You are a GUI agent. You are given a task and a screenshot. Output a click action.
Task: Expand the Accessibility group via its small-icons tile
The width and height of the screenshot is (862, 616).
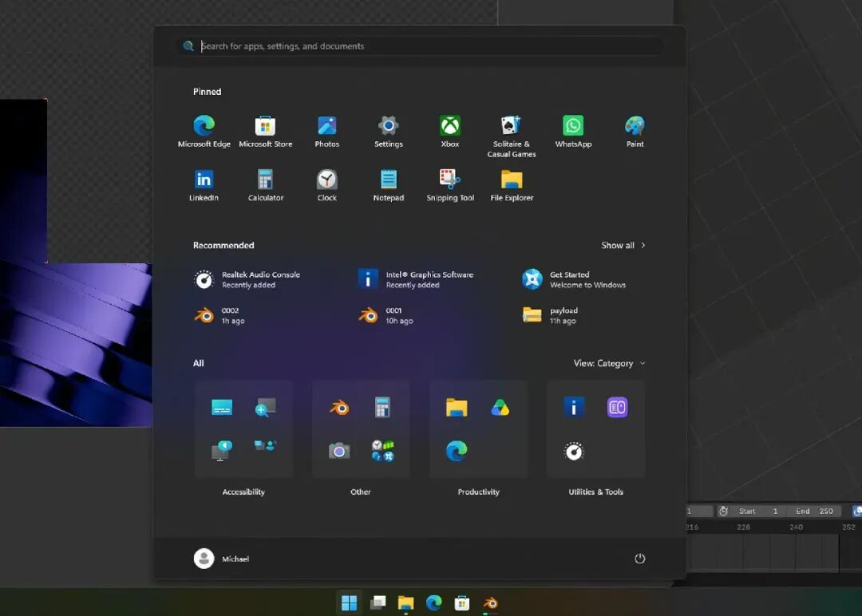pos(265,446)
